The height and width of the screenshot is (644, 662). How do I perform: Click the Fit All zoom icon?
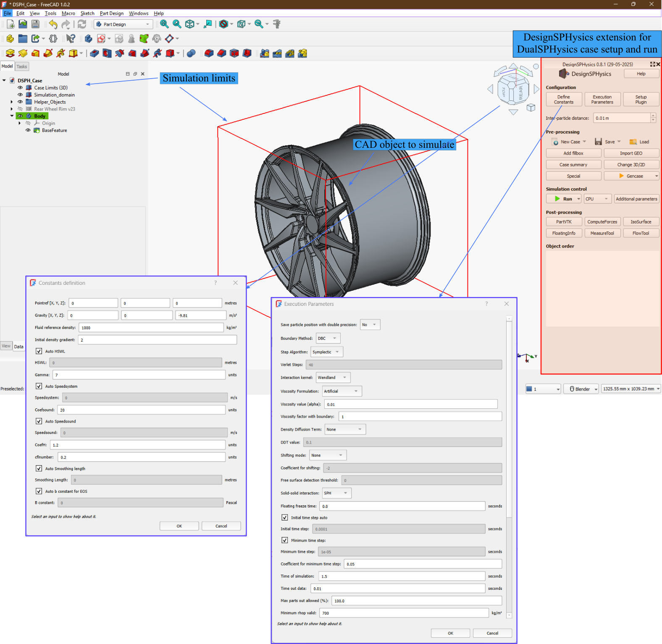(164, 24)
